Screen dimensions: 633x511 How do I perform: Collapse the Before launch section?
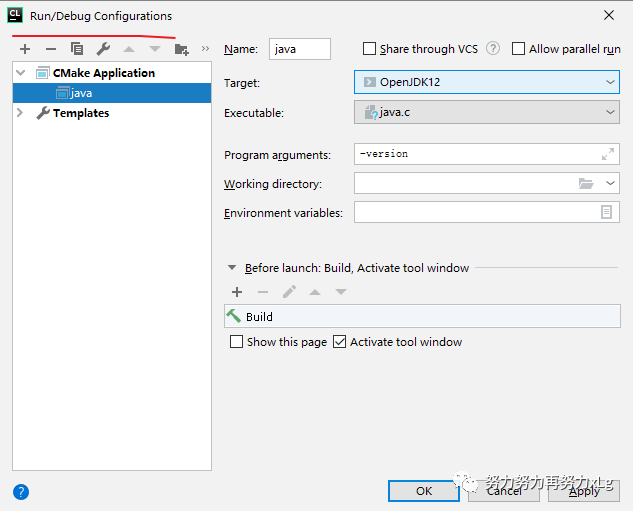click(232, 267)
